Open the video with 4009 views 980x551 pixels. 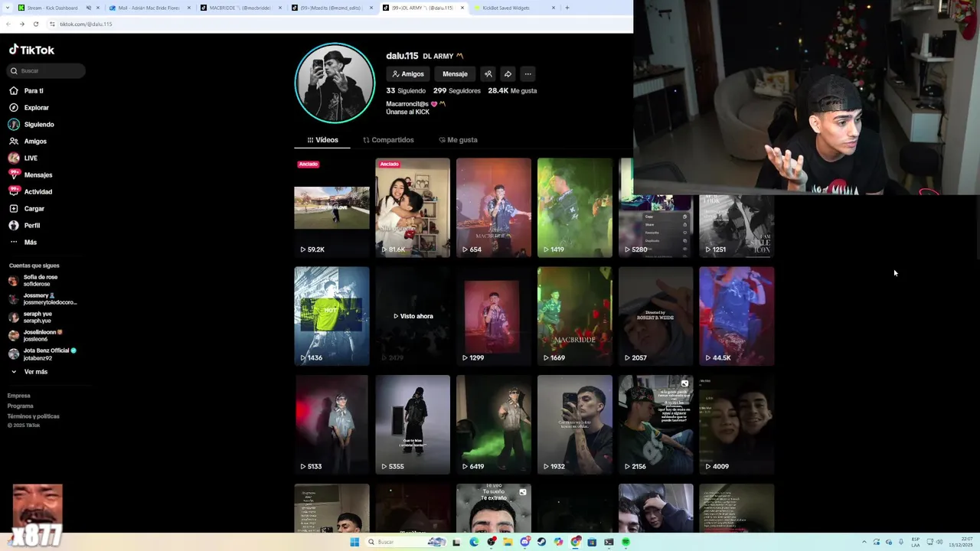coord(737,425)
